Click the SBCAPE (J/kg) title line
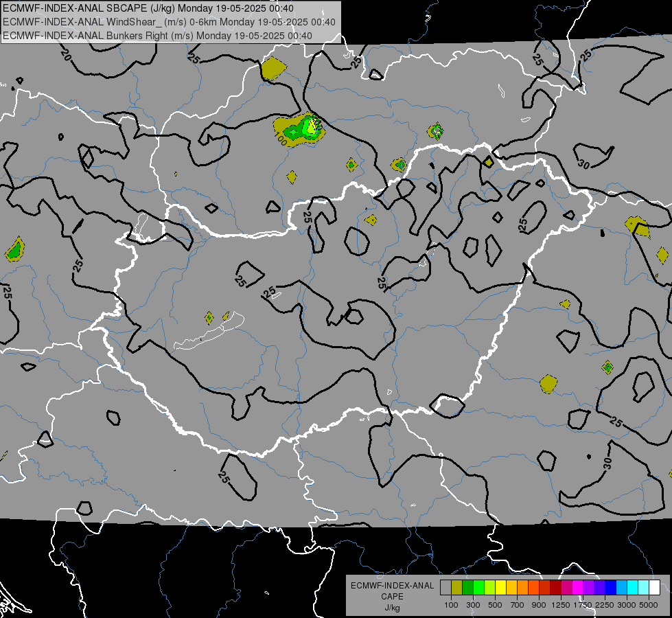Image resolution: width=672 pixels, height=618 pixels. click(148, 8)
